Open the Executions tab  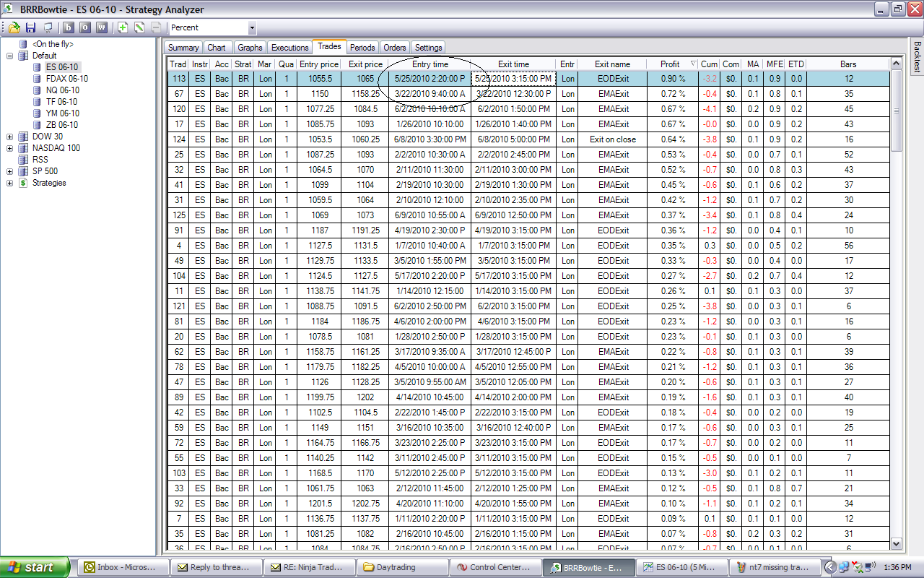pos(289,48)
